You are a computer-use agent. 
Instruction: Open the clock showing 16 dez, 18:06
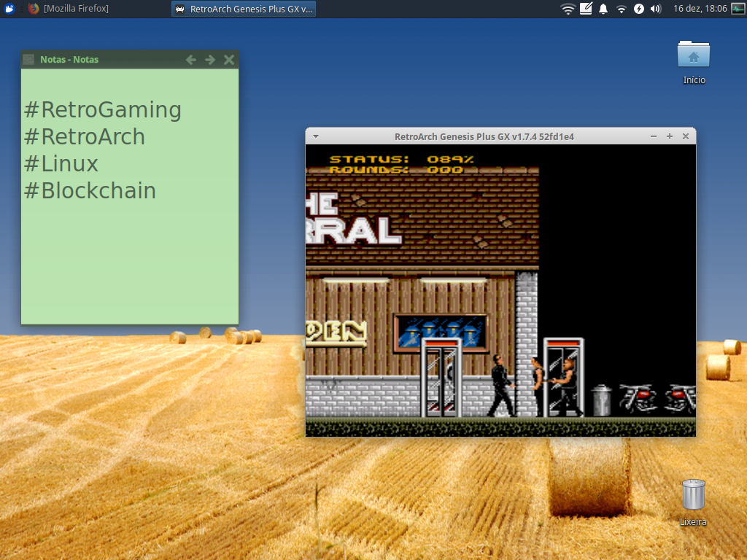click(x=700, y=9)
